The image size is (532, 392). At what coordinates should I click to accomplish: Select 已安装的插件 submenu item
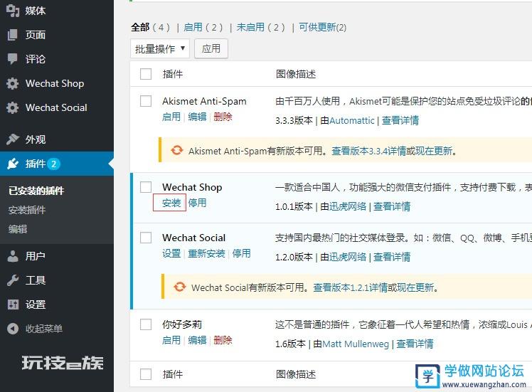pyautogui.click(x=36, y=191)
